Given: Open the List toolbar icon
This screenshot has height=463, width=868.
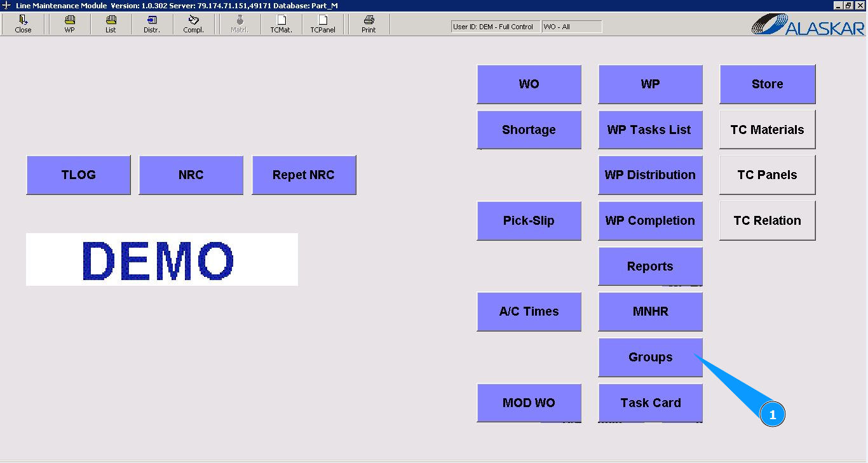Looking at the screenshot, I should [x=111, y=24].
